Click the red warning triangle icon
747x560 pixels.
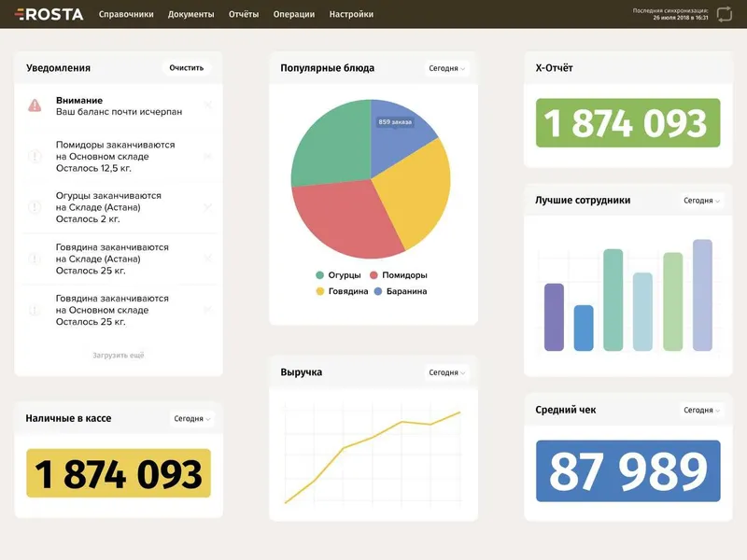click(35, 105)
